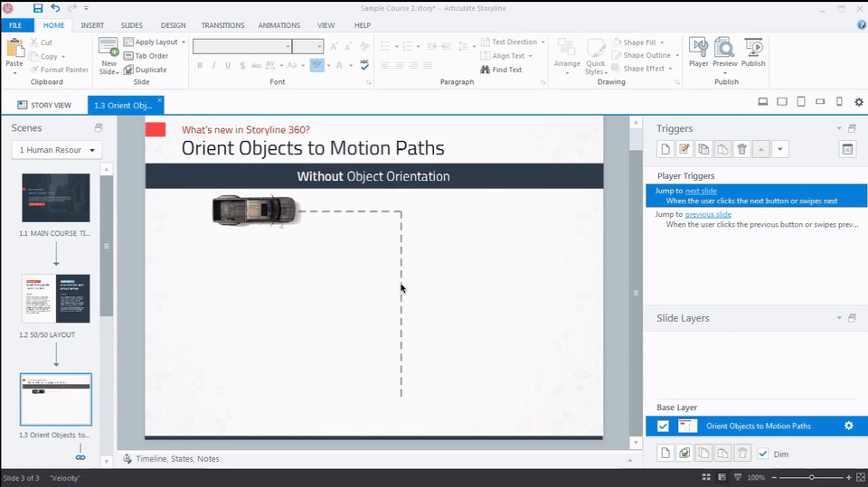Adjust the zoom slider handle

tap(812, 477)
